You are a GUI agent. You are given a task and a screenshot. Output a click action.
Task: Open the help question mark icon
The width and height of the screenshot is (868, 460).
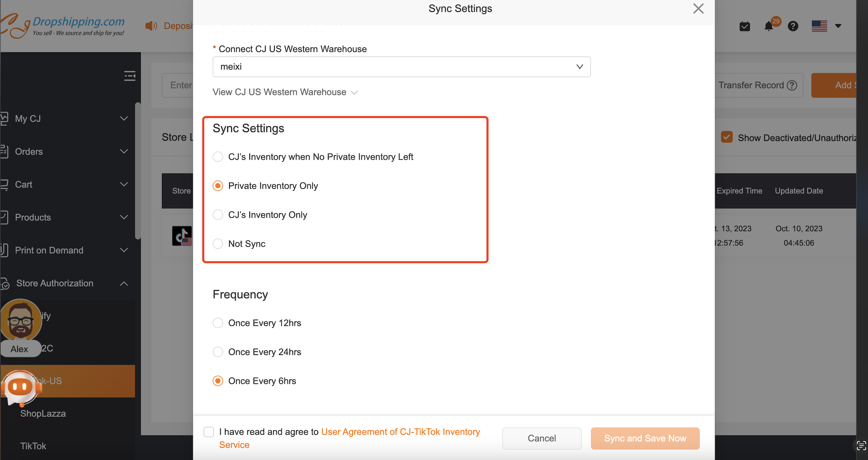(793, 26)
